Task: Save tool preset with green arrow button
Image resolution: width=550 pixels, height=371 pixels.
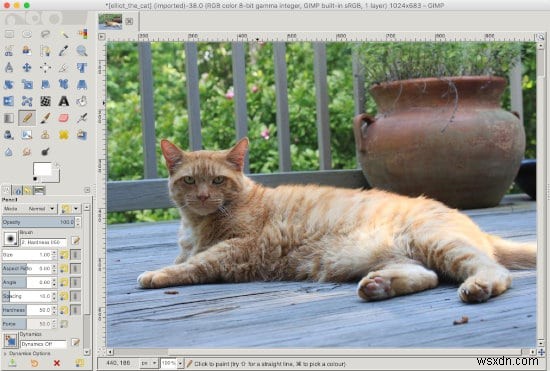Action: pos(12,363)
